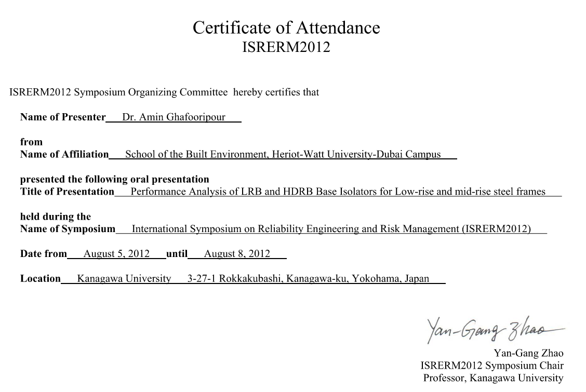The image size is (586, 392).
Task: Click the 'held during the' text
Action: [55, 217]
